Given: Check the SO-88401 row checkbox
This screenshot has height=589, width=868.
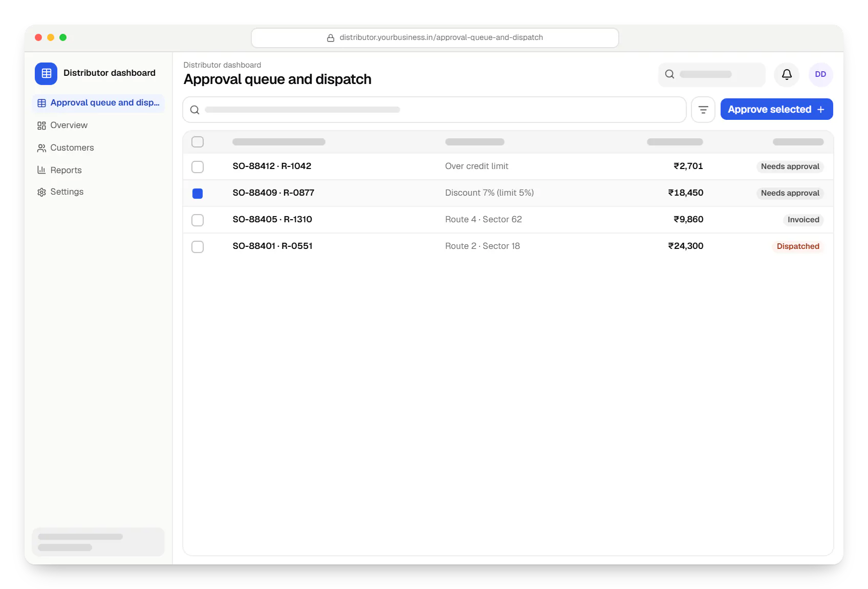Looking at the screenshot, I should coord(198,247).
